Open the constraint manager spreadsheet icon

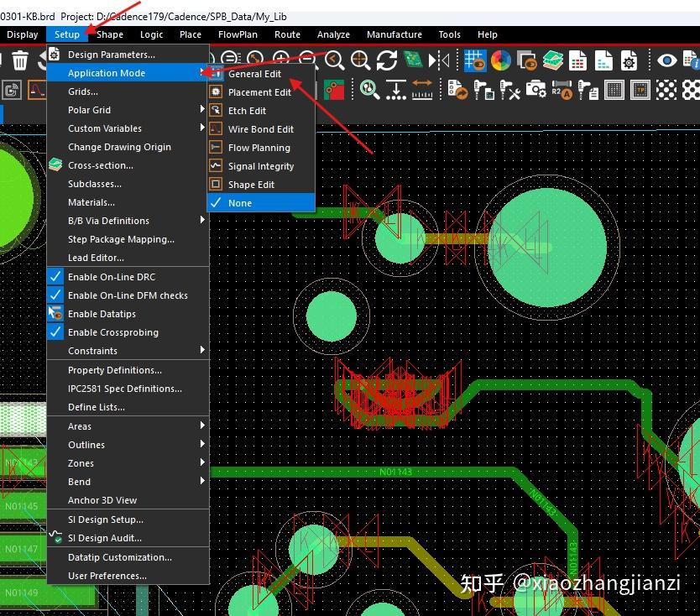pyautogui.click(x=577, y=60)
